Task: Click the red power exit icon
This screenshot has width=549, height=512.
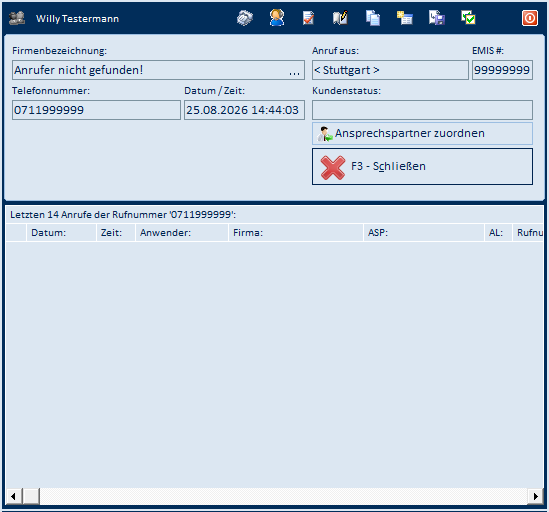Action: click(529, 18)
